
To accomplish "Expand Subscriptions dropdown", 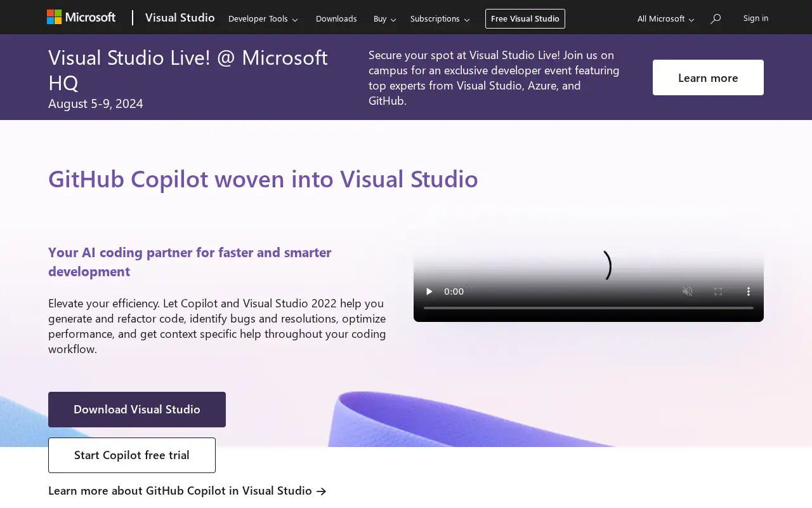I will pyautogui.click(x=440, y=19).
